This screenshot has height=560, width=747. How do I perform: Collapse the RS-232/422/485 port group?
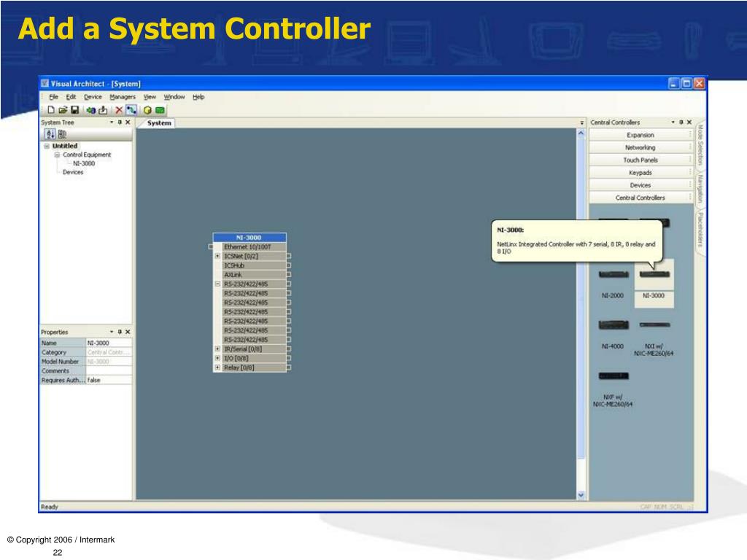pos(217,284)
